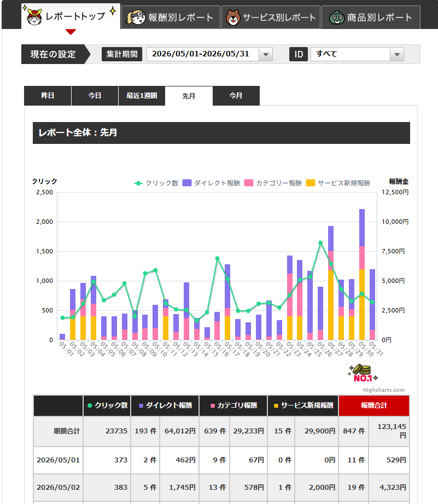Image resolution: width=438 pixels, height=504 pixels.
Task: Switch to サービス別レポート tab
Action: [x=271, y=18]
